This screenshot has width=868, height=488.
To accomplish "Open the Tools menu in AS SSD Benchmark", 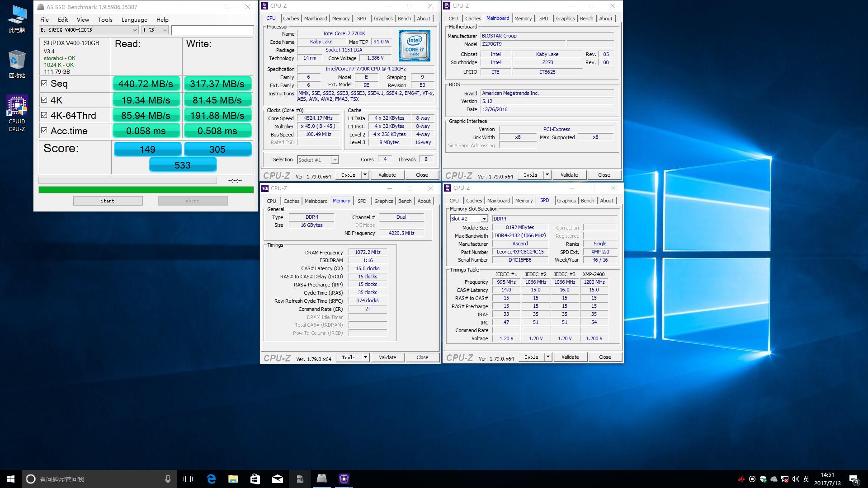I will [105, 19].
